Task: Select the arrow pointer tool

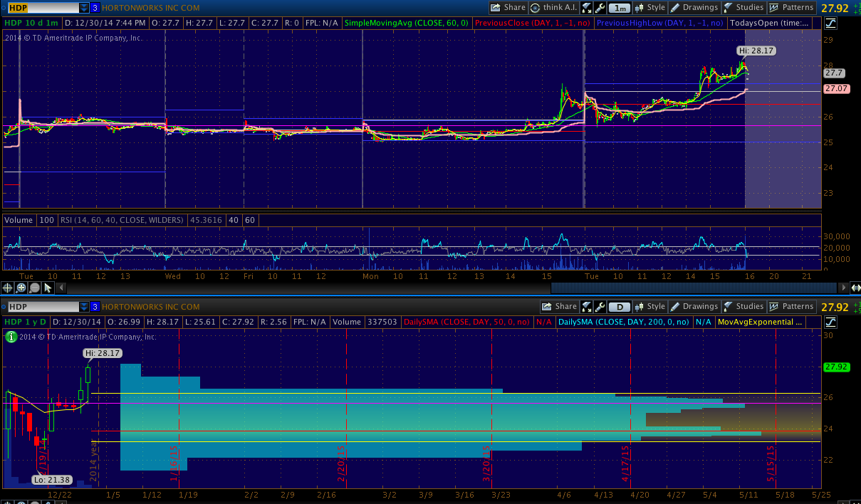Action: 48,288
